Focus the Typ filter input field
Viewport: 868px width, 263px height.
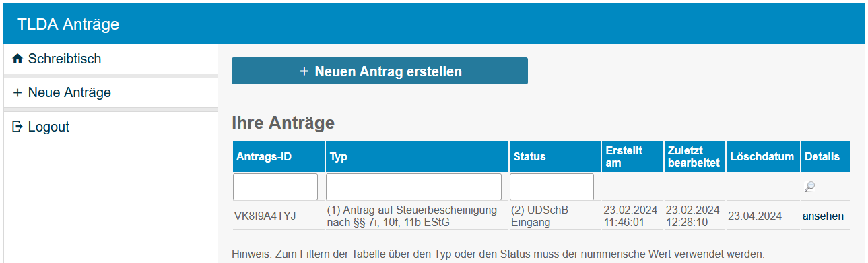pos(413,187)
